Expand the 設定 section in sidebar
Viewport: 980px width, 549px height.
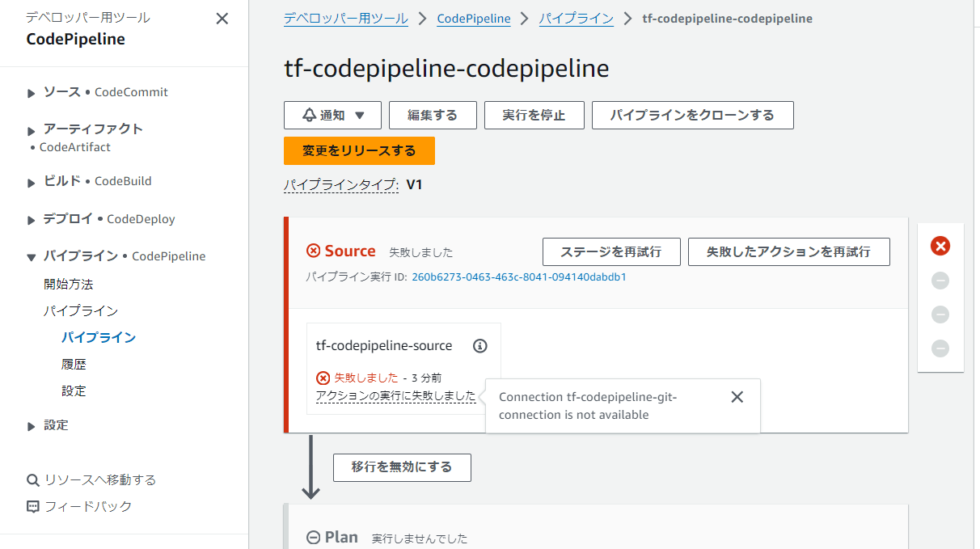point(32,426)
